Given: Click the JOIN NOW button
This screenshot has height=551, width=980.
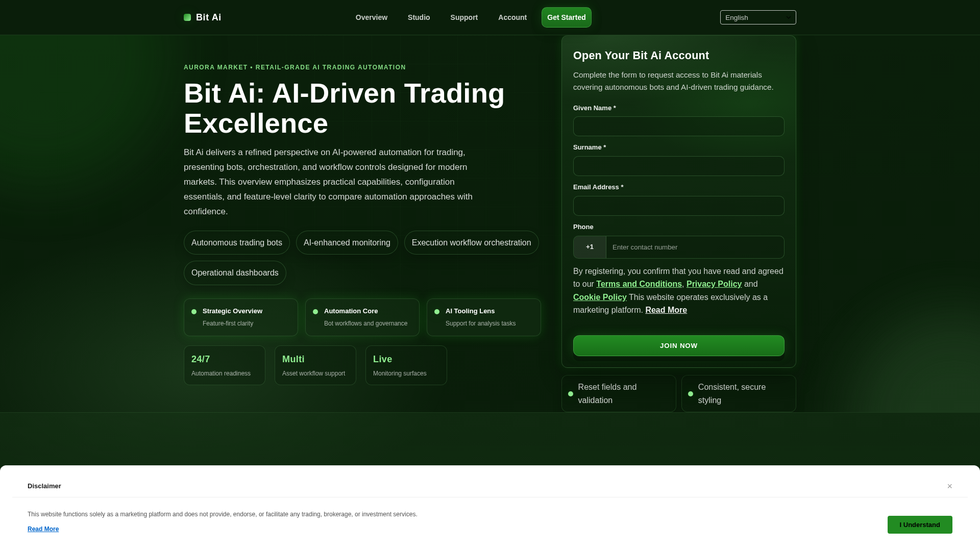Looking at the screenshot, I should [679, 345].
